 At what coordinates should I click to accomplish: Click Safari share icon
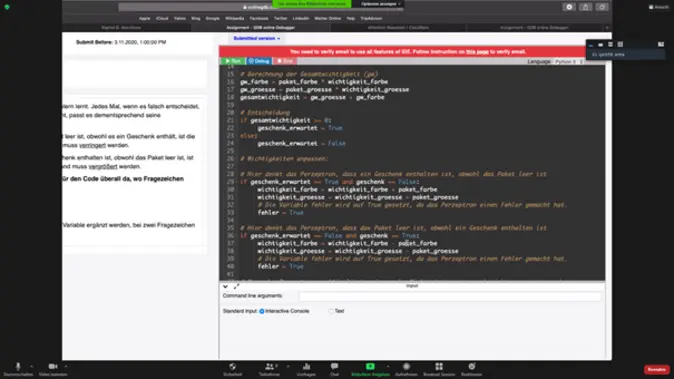[585, 7]
